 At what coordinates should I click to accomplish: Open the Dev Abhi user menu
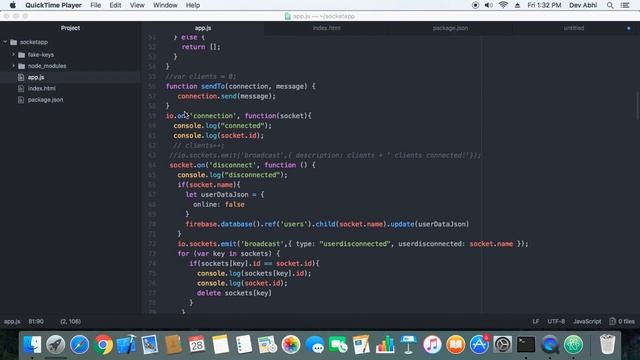(x=583, y=5)
